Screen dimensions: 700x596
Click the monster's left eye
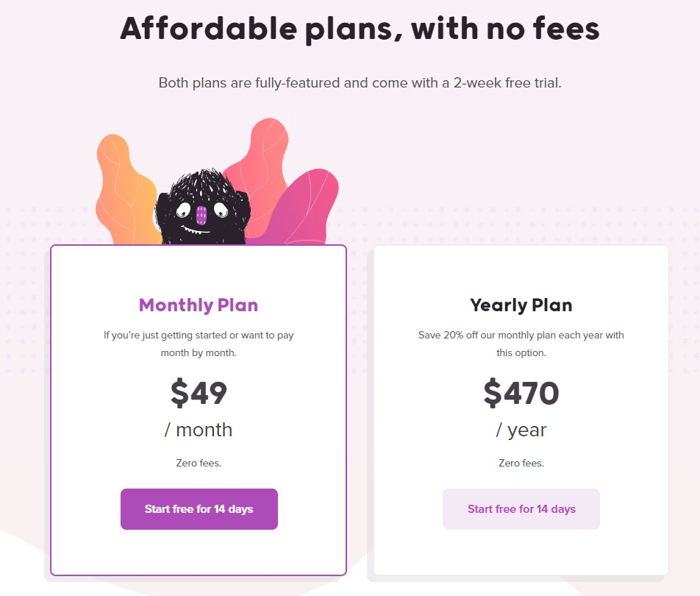[x=182, y=210]
